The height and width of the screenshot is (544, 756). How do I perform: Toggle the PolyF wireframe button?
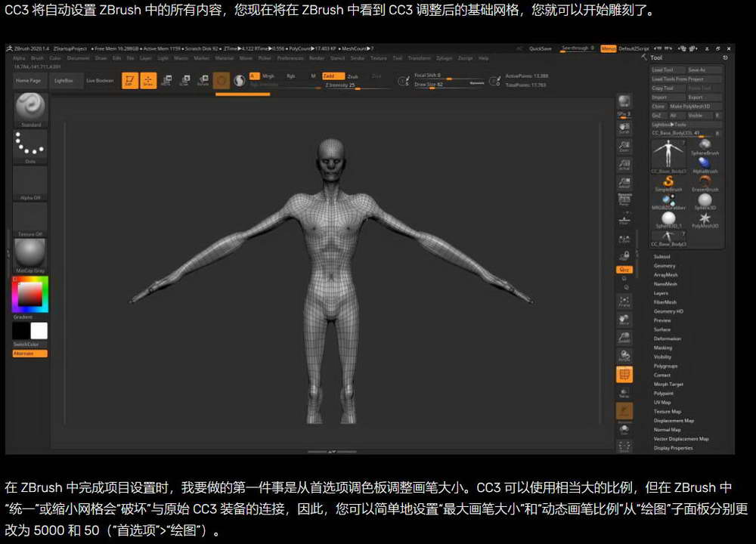[x=624, y=375]
